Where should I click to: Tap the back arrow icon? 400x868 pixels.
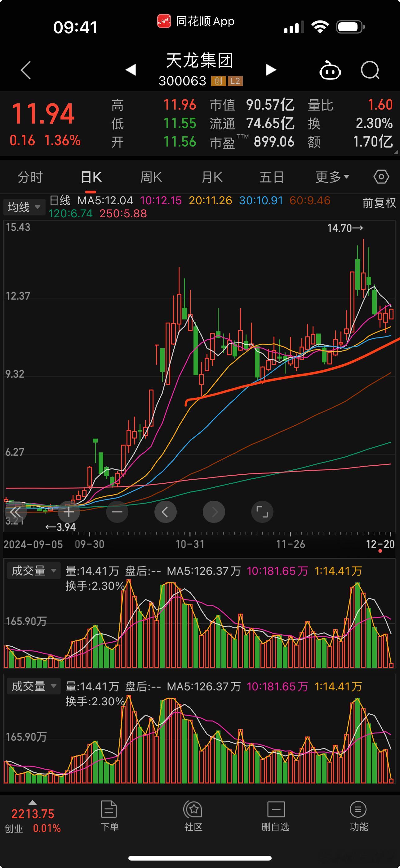[x=26, y=70]
